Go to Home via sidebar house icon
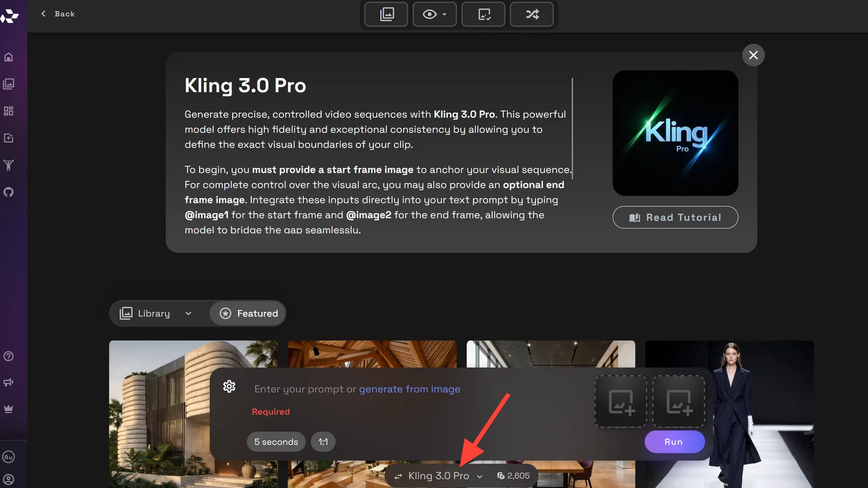The width and height of the screenshot is (868, 488). click(x=9, y=57)
